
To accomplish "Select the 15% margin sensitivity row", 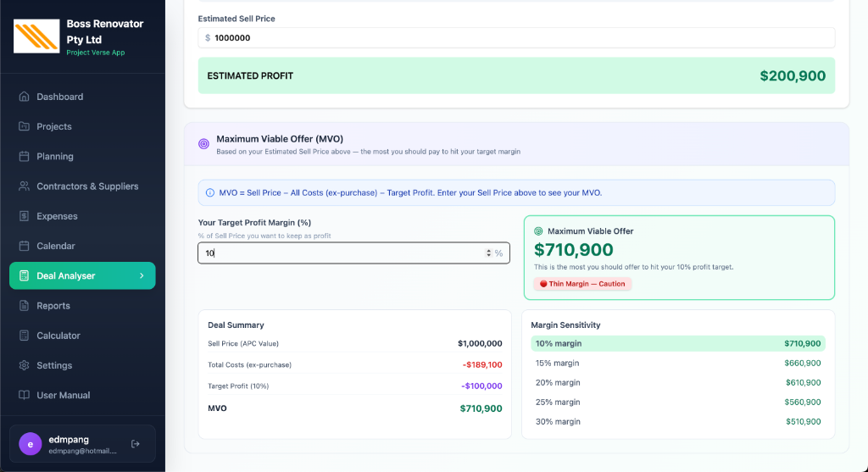I will point(678,363).
